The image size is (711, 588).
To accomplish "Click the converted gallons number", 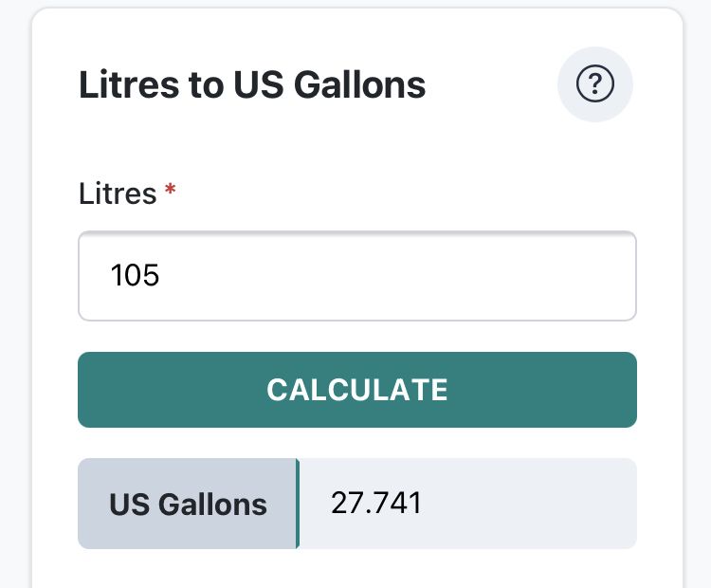I will click(375, 504).
